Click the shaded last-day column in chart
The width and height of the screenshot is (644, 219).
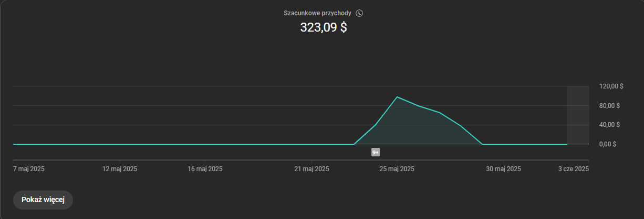point(578,115)
